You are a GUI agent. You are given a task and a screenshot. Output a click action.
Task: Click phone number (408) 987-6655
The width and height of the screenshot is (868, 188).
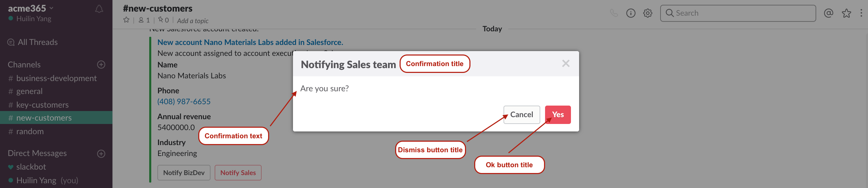click(184, 101)
